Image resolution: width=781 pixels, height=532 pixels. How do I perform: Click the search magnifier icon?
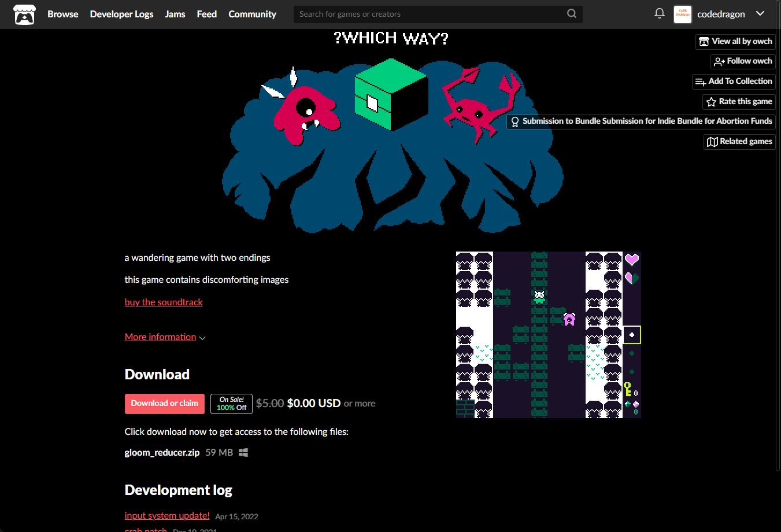click(572, 14)
